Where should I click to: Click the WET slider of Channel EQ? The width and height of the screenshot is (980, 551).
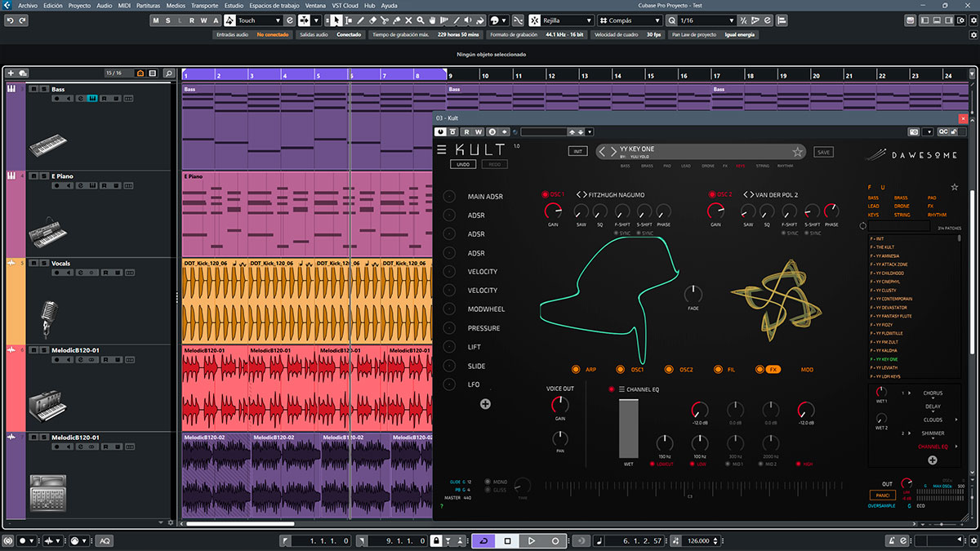(x=628, y=429)
